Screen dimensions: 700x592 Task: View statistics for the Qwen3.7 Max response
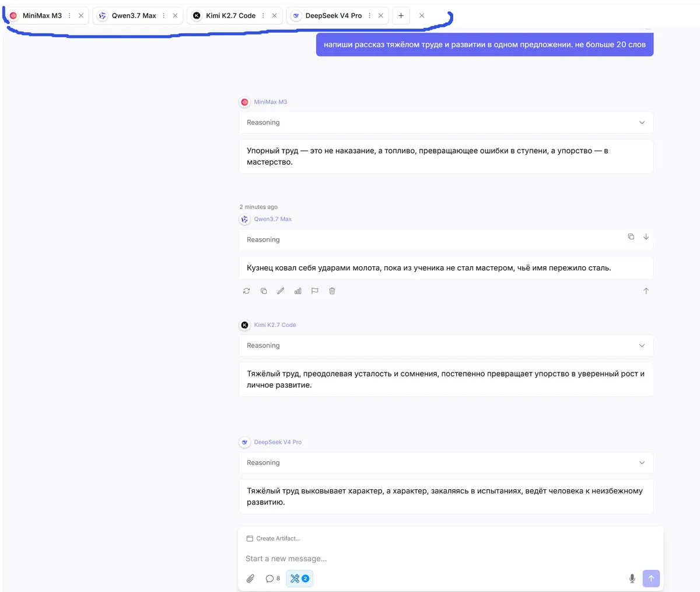point(297,291)
